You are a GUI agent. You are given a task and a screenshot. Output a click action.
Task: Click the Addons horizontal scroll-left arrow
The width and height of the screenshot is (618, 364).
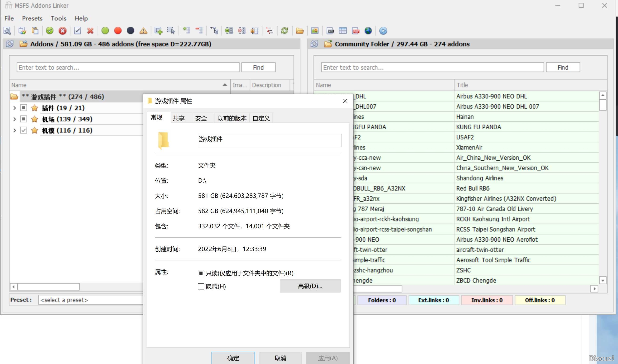pos(14,287)
